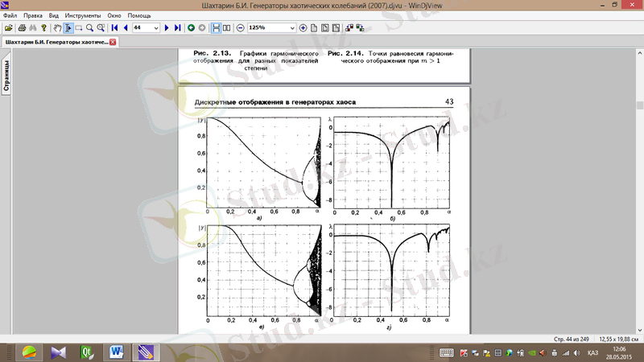Click the Open file icon

[7, 27]
